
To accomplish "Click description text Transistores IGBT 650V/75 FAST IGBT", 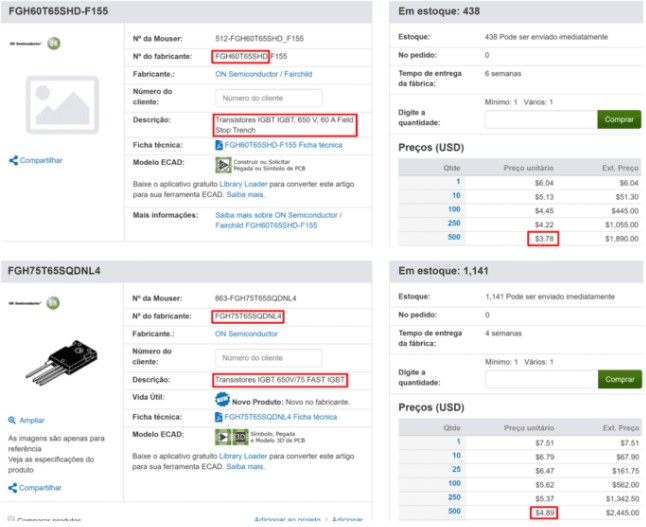I will tap(280, 380).
